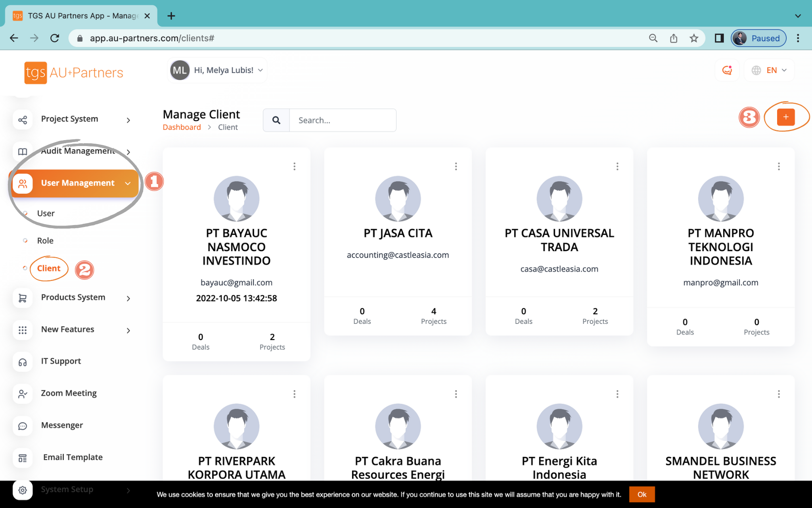
Task: Bookmark page with the star icon
Action: point(693,38)
